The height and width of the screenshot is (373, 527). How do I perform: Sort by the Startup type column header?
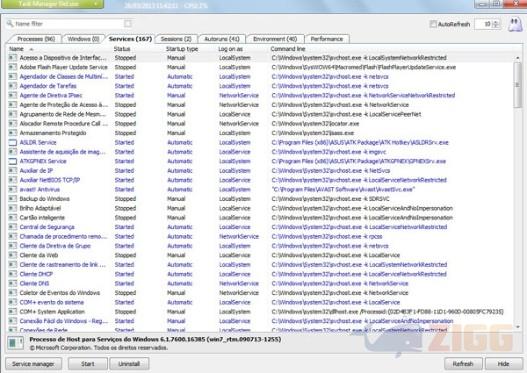182,49
